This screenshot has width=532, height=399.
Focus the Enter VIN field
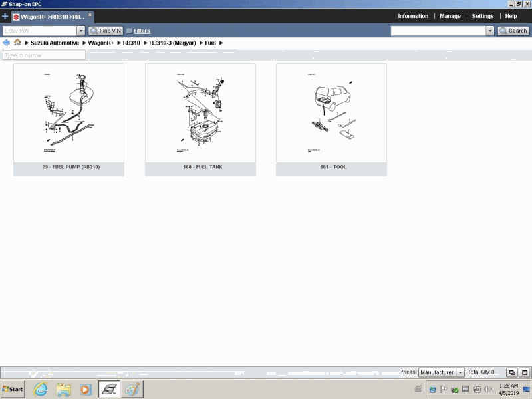[39, 31]
